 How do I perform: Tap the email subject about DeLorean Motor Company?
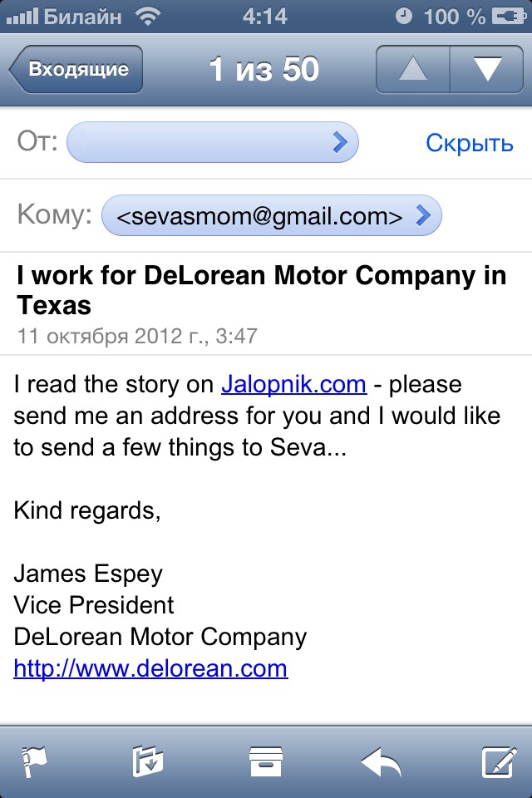(x=262, y=290)
